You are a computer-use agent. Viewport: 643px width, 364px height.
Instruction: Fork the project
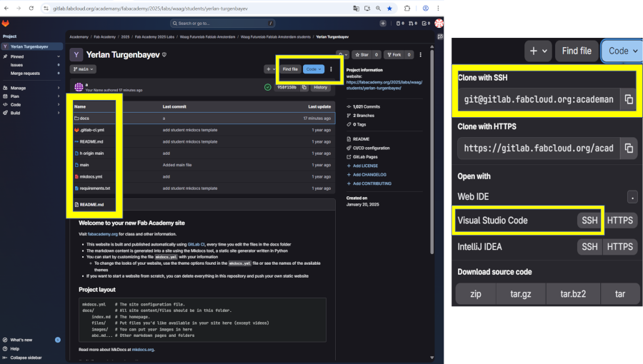(394, 54)
